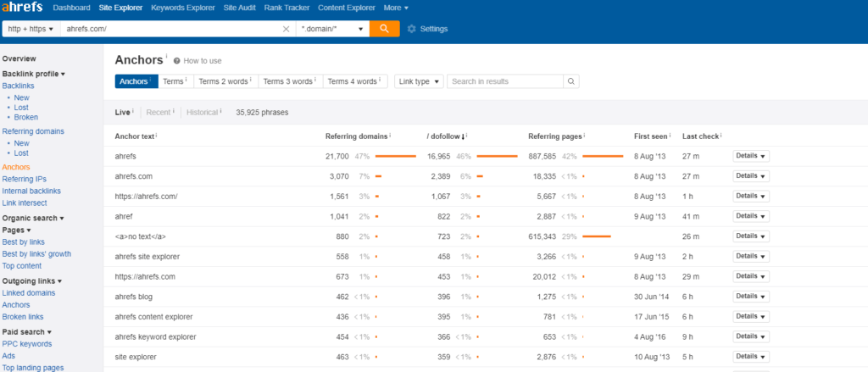
Task: Click the ahrefs.com/ URL input field
Action: (x=171, y=29)
